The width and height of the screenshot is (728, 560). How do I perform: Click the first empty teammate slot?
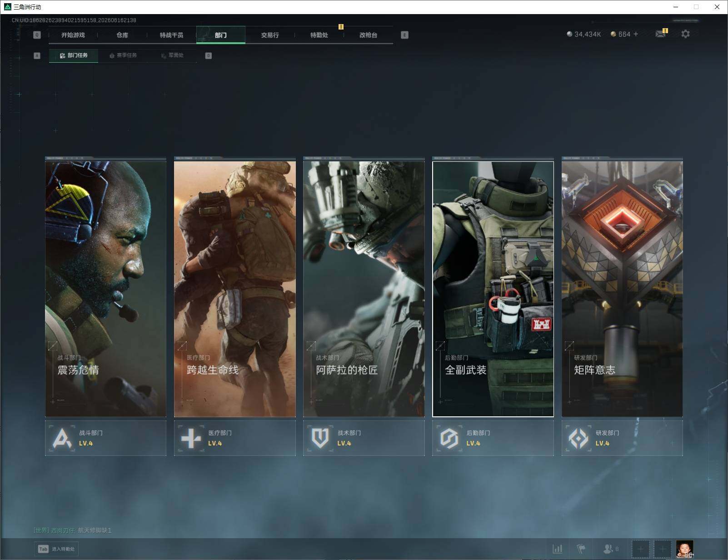[641, 549]
